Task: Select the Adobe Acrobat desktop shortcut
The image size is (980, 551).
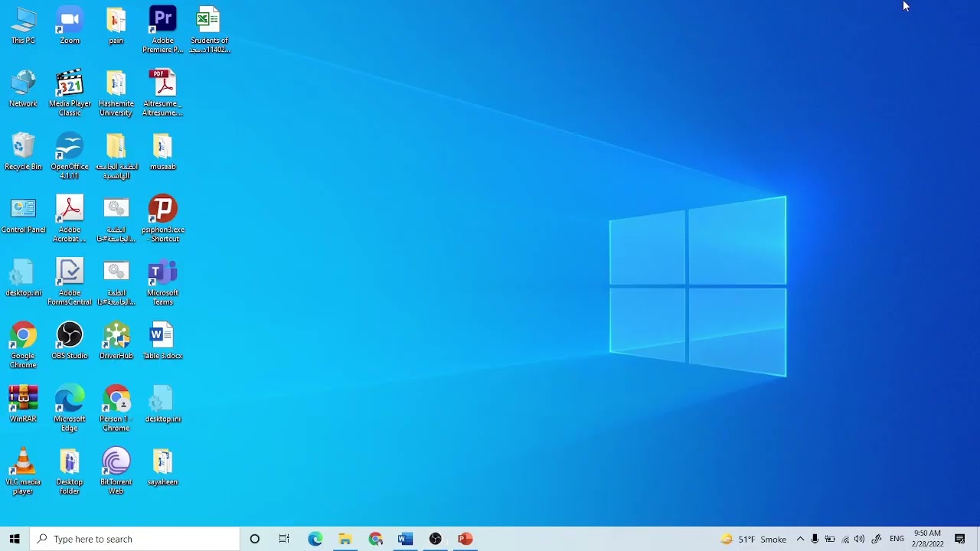Action: click(70, 219)
